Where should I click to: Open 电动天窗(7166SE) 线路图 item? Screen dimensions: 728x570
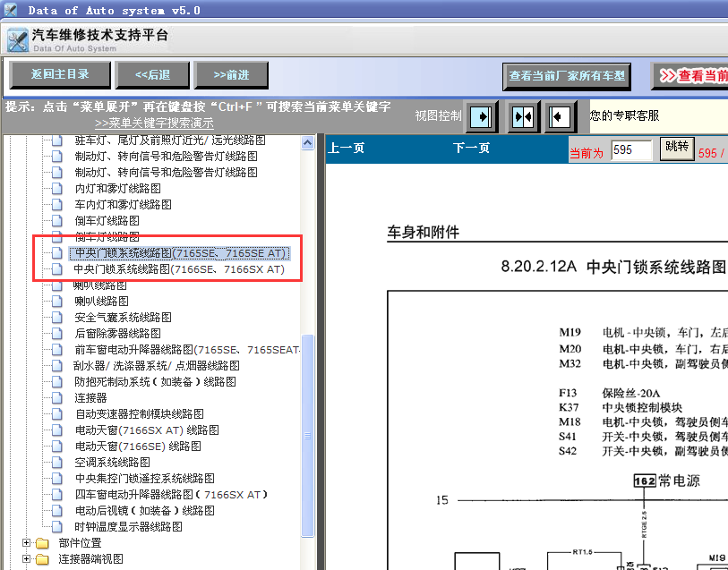pyautogui.click(x=138, y=447)
